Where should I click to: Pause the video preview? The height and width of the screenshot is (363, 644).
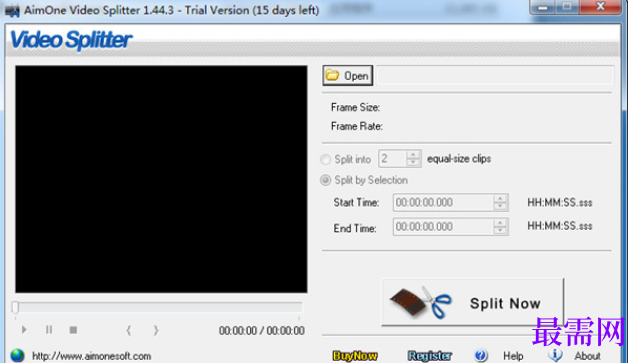pyautogui.click(x=49, y=330)
